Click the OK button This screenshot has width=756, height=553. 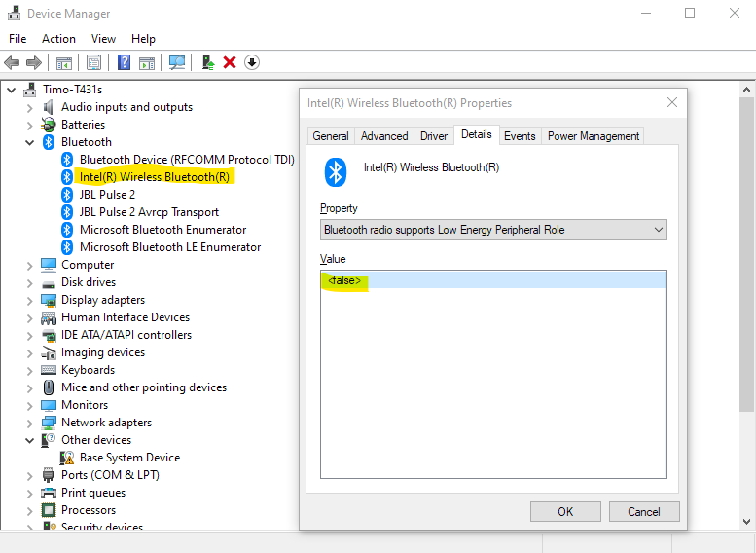tap(565, 511)
